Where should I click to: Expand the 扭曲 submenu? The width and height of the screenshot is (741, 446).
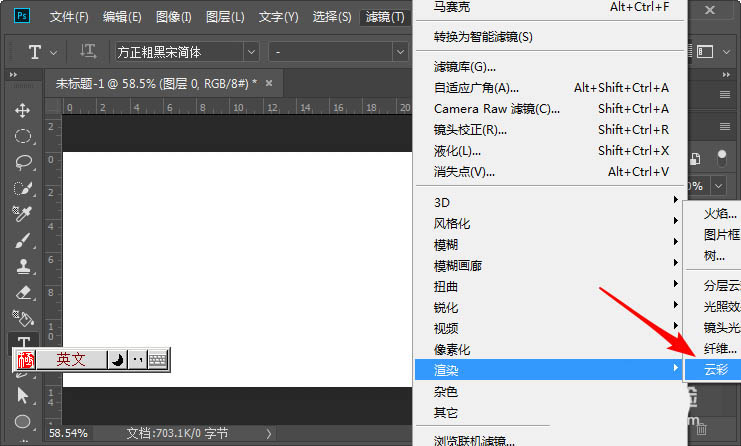pos(551,286)
